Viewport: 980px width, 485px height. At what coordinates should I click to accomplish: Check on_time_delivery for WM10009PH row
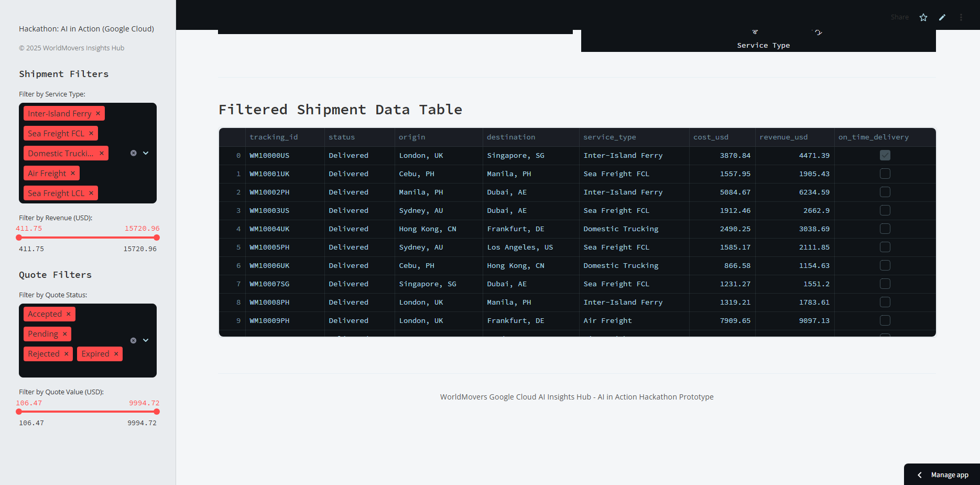click(885, 320)
